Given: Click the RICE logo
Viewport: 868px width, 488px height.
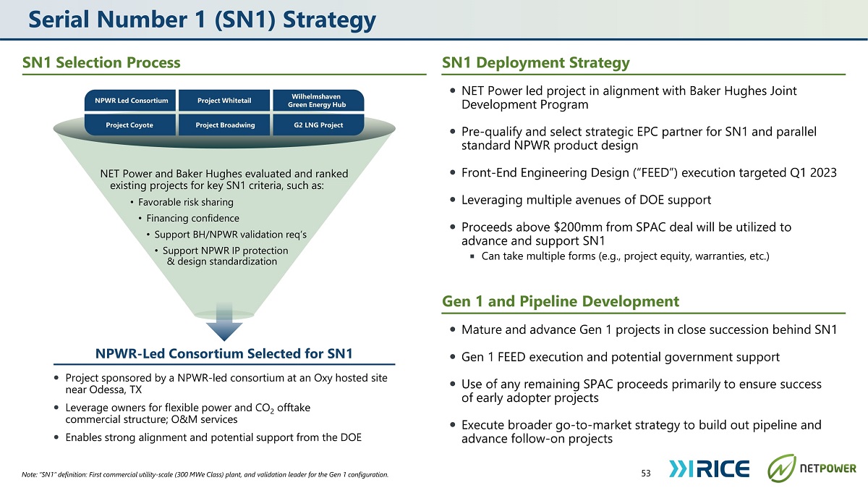Looking at the screenshot, I should [710, 468].
